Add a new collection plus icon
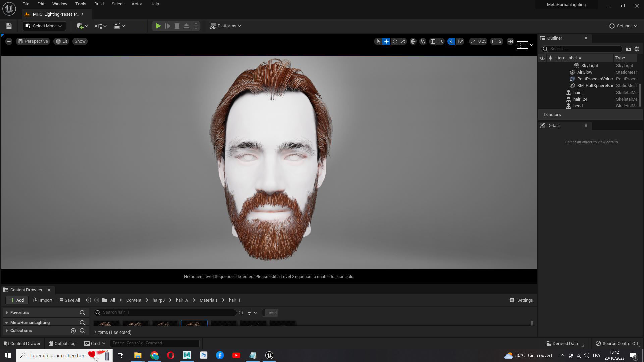The height and width of the screenshot is (362, 644). (x=73, y=331)
